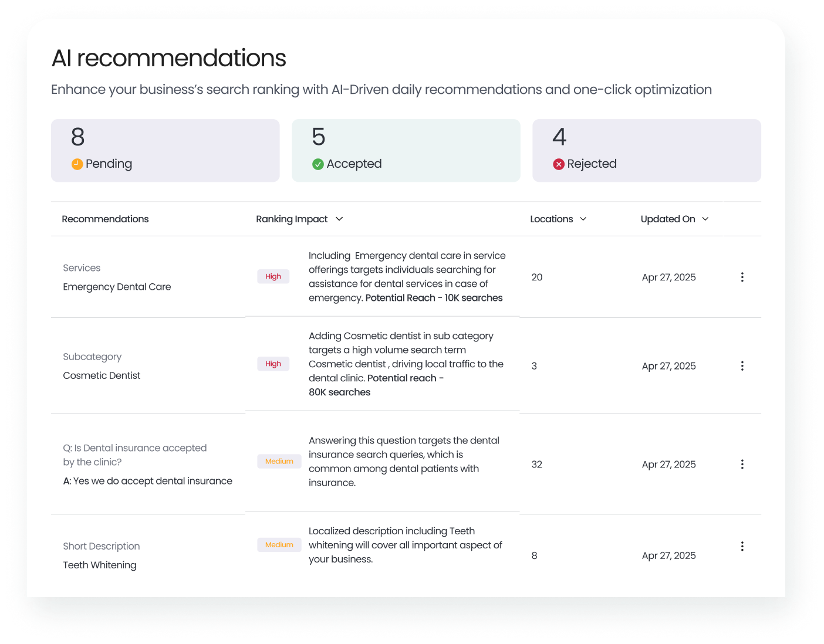Click the orange Pending clock icon
The image size is (824, 644).
[77, 164]
